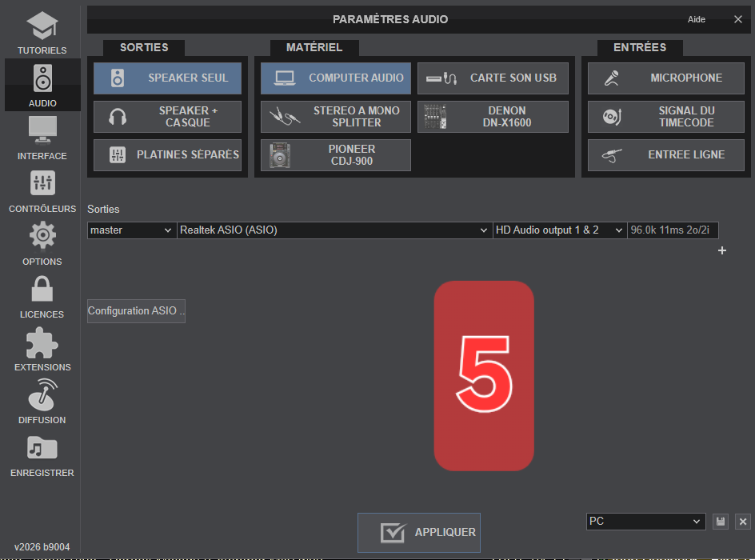The width and height of the screenshot is (755, 560).
Task: Open the Diffusion broadcast settings
Action: [42, 402]
